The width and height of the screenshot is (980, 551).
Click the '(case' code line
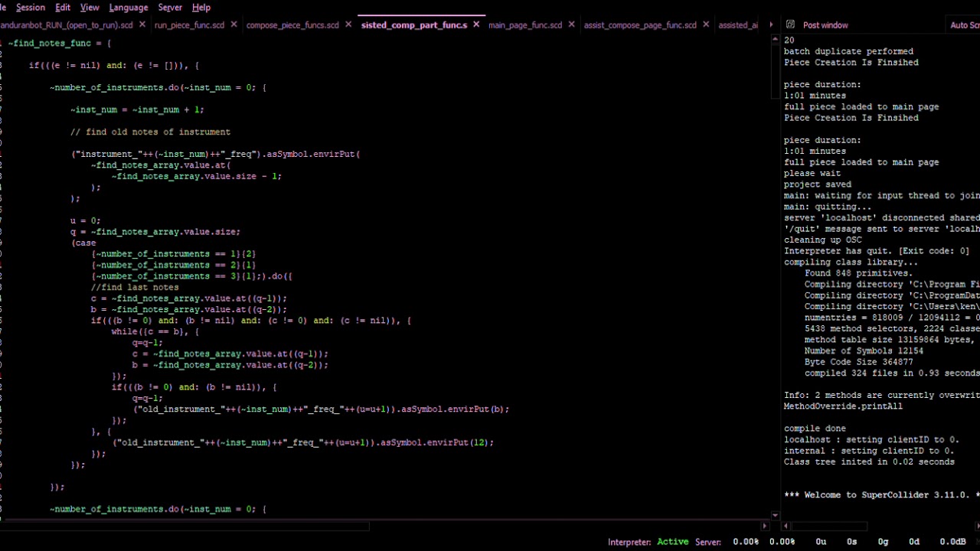tap(83, 243)
